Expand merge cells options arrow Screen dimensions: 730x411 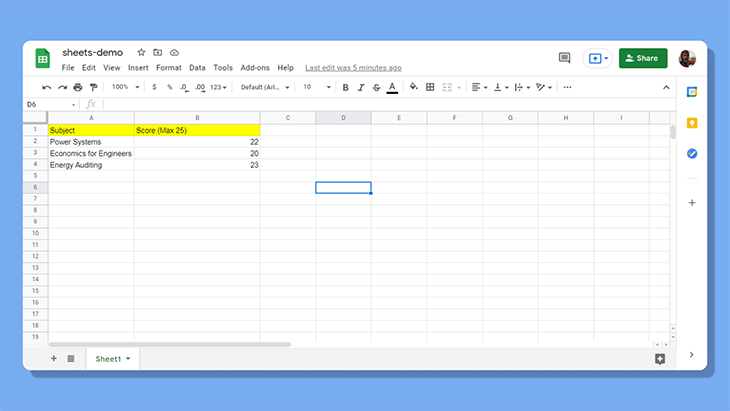[459, 88]
